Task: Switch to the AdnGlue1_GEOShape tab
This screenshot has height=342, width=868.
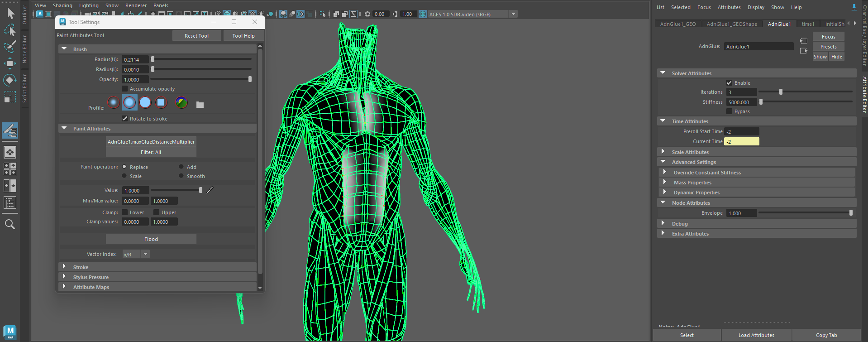Action: click(x=731, y=24)
